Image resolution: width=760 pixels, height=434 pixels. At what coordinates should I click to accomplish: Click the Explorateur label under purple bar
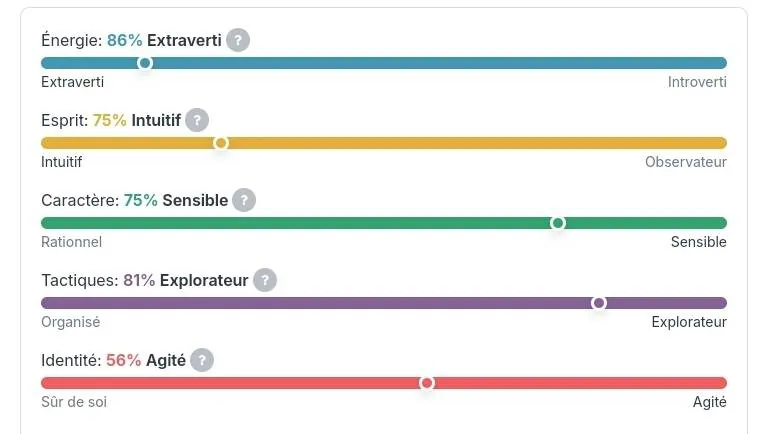(x=689, y=322)
